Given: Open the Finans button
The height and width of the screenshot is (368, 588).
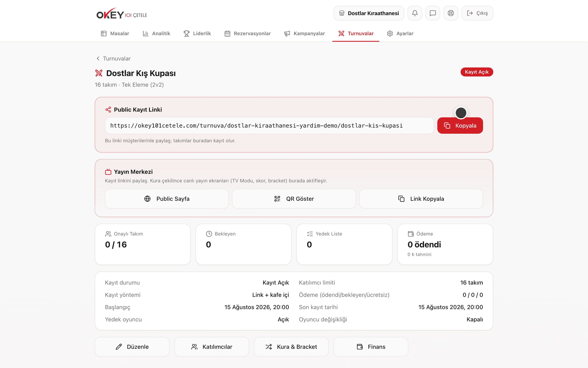Looking at the screenshot, I should 371,347.
